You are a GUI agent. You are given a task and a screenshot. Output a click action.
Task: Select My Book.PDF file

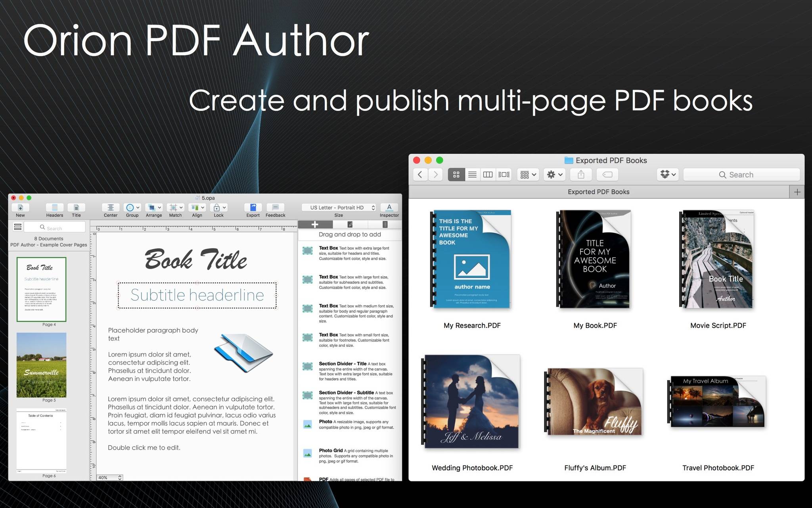[x=594, y=260]
